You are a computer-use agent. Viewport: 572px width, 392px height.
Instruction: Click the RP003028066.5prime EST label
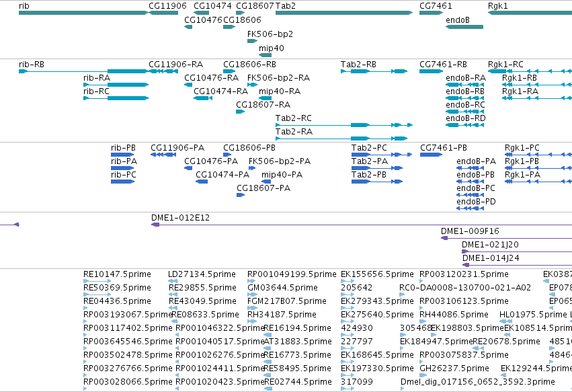pos(128,382)
